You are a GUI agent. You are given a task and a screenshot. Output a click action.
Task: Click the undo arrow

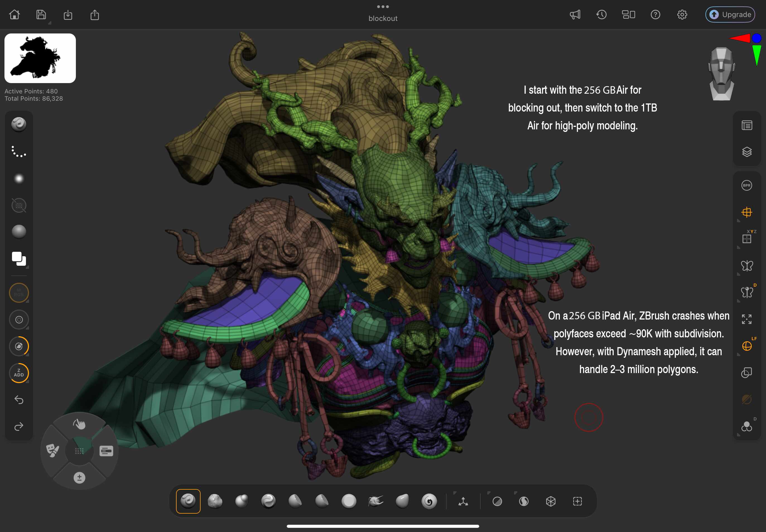[19, 400]
